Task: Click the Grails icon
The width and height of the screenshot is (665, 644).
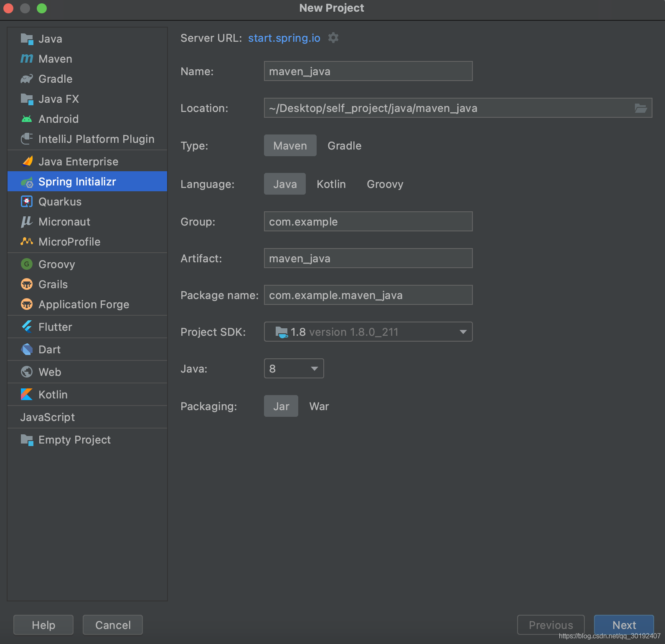Action: [x=27, y=284]
